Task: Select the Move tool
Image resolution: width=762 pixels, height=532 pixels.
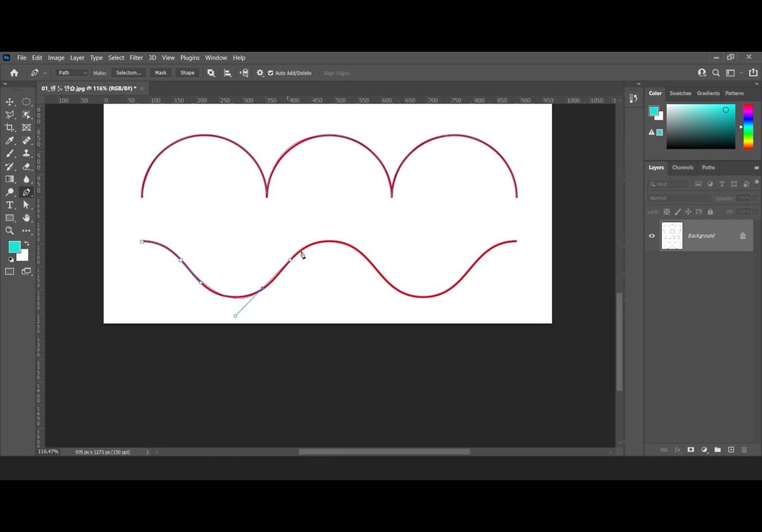Action: pos(10,102)
